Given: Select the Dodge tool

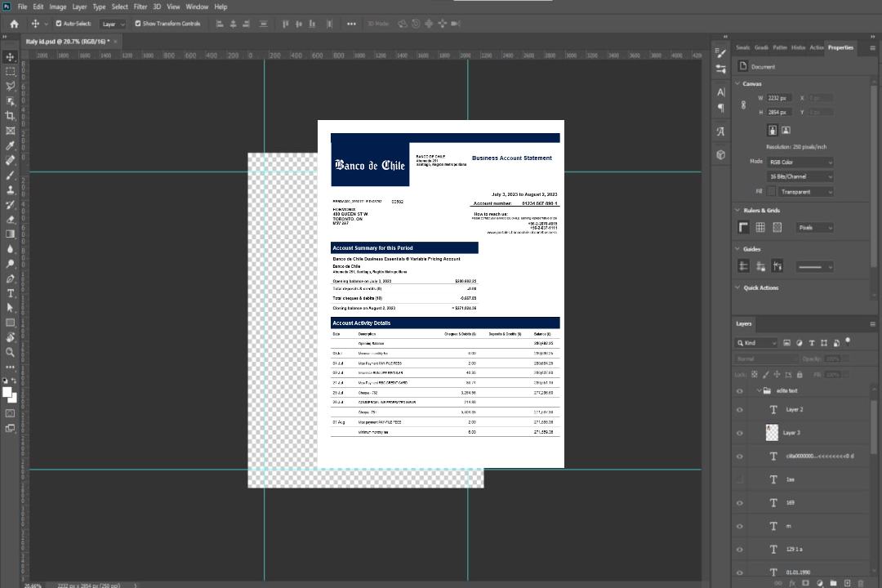Looking at the screenshot, I should 10,263.
